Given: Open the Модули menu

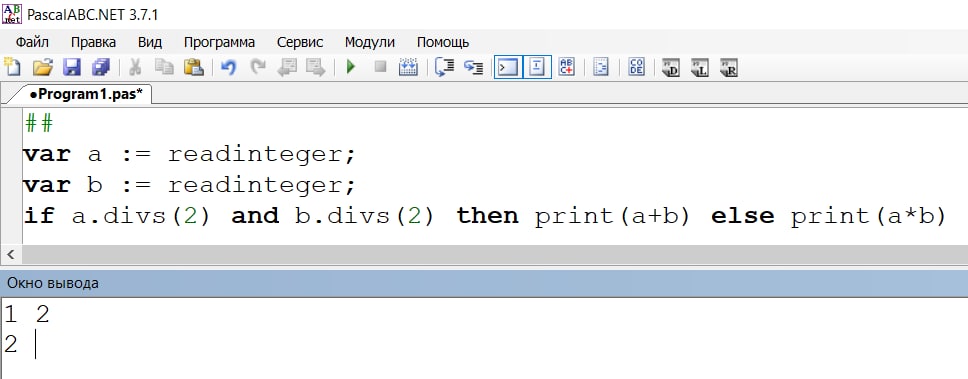Looking at the screenshot, I should click(370, 43).
